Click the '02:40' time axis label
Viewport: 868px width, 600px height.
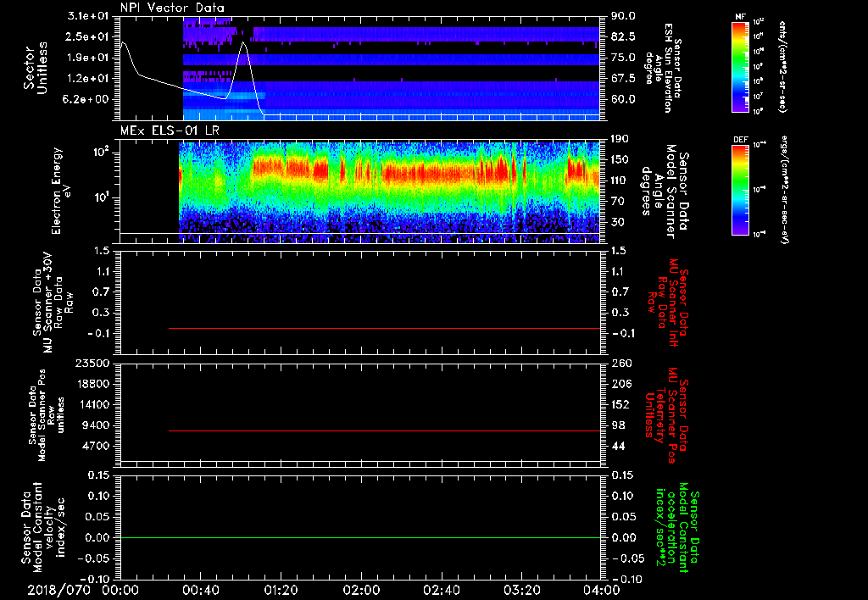(441, 590)
